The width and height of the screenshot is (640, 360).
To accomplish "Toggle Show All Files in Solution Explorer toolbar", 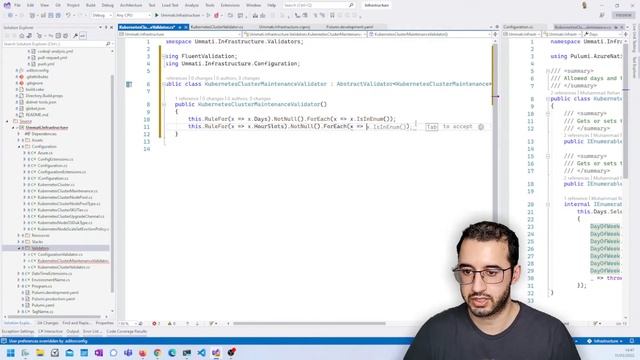I will coord(66,36).
